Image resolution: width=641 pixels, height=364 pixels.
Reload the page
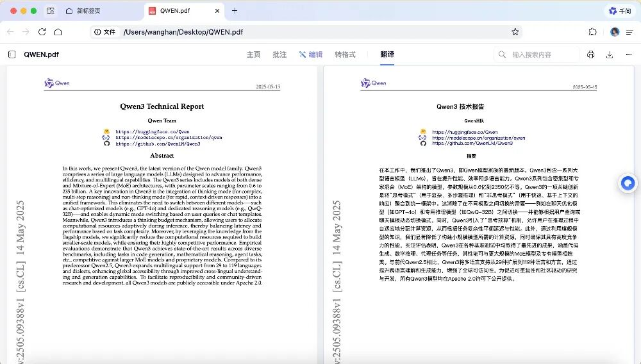coord(42,32)
